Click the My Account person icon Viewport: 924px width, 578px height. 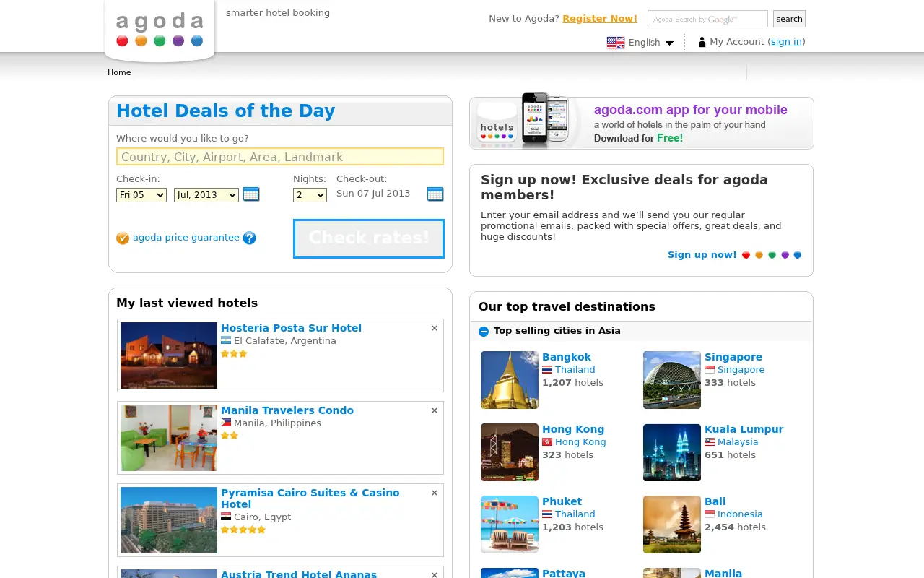click(x=702, y=42)
